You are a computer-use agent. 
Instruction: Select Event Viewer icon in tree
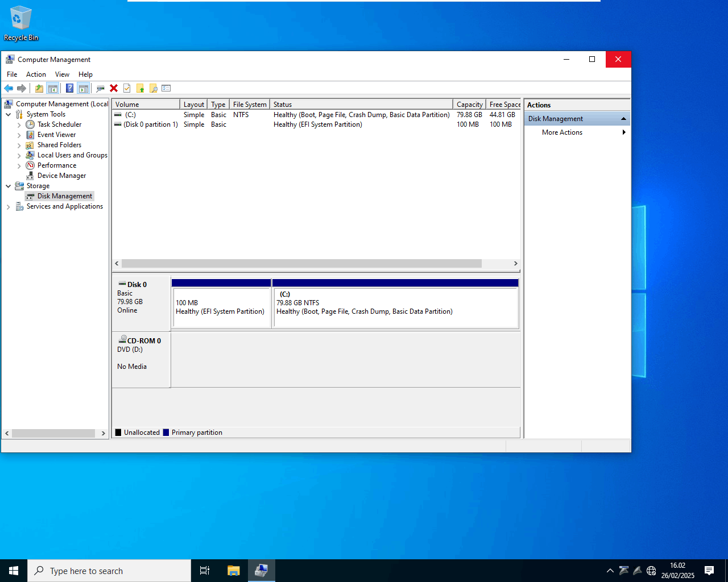pos(30,135)
